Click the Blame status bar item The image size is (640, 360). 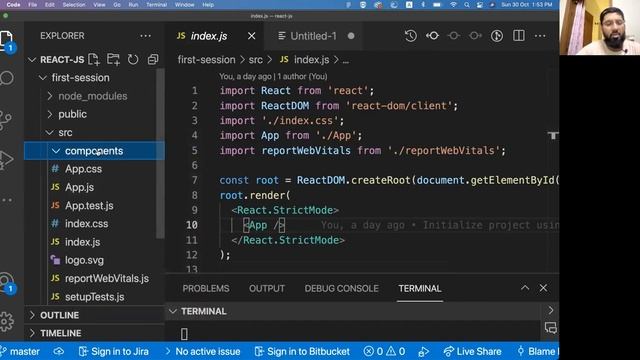(x=538, y=351)
